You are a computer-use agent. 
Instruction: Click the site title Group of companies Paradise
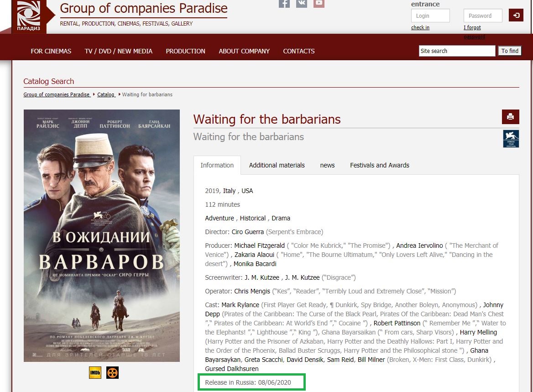[144, 8]
